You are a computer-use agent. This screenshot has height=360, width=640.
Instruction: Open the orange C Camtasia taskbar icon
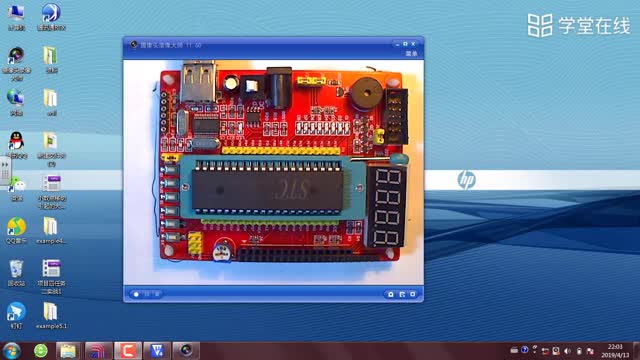128,351
